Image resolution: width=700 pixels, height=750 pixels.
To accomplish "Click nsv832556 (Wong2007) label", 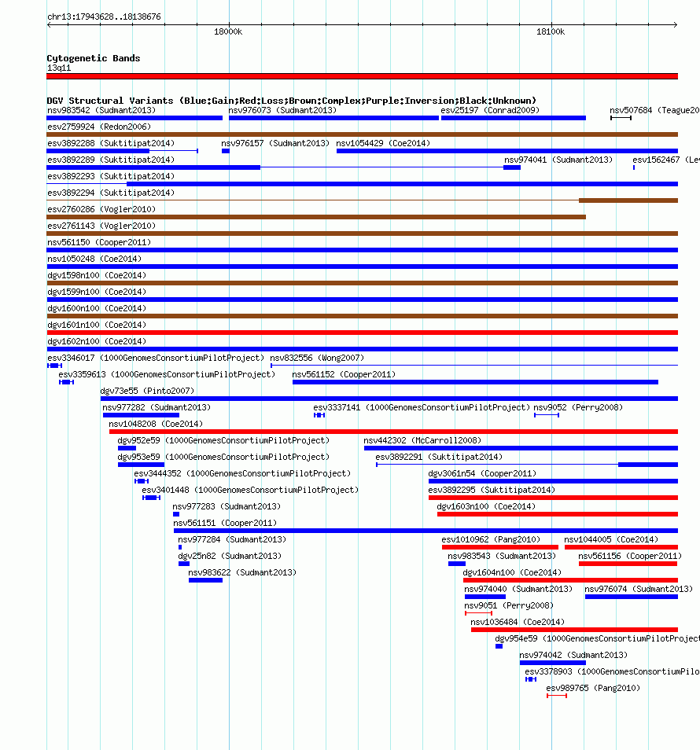I will click(317, 358).
